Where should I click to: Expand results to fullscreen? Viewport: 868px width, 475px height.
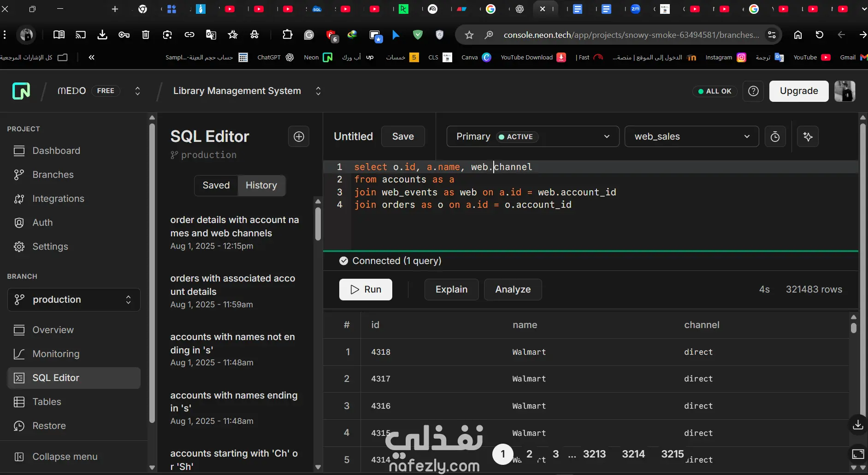pyautogui.click(x=858, y=454)
